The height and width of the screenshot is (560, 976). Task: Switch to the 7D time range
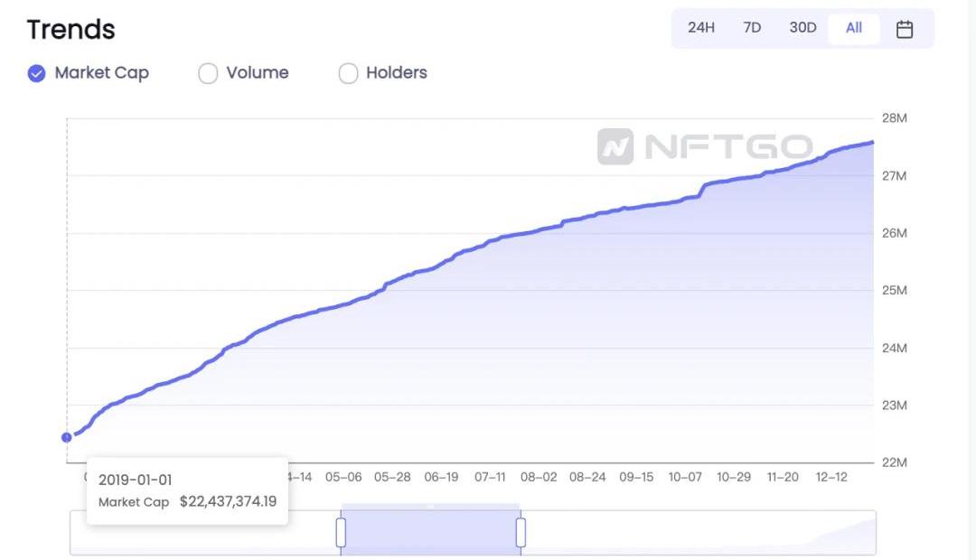(752, 28)
